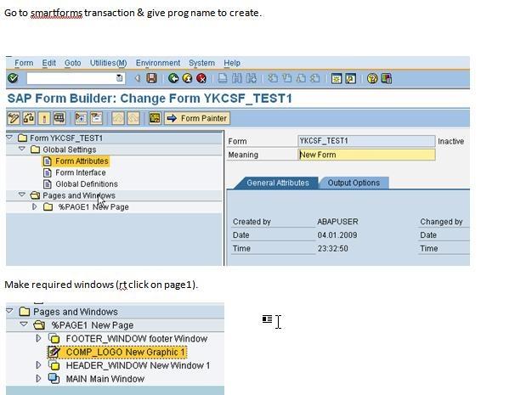
Task: Click the yellow Help question mark icon
Action: pyautogui.click(x=372, y=78)
